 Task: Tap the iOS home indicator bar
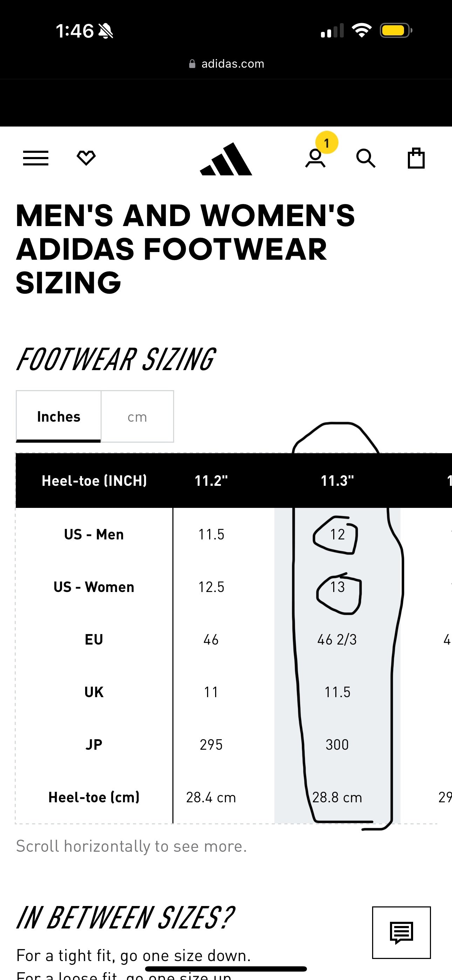pos(226,968)
